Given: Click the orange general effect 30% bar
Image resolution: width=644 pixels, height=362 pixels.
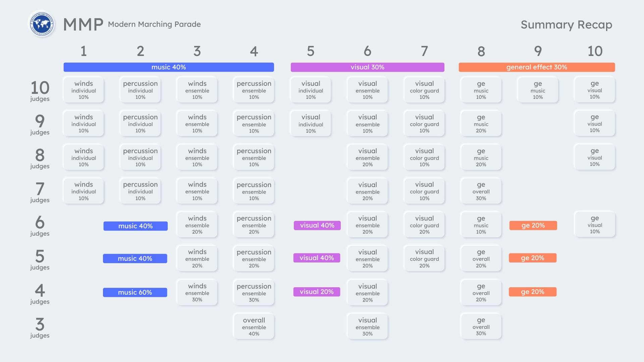Looking at the screenshot, I should click(537, 67).
